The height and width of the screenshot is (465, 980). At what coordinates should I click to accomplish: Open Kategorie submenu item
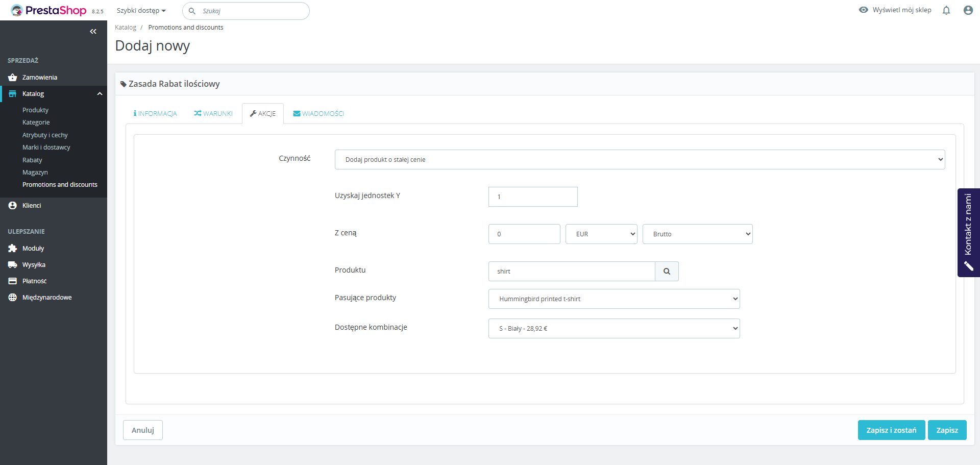36,123
